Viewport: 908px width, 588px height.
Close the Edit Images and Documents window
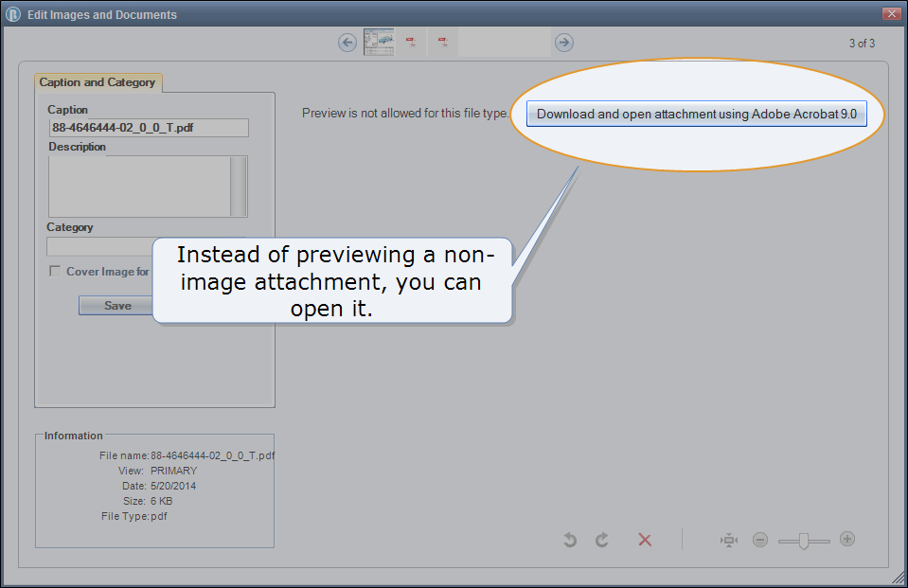pyautogui.click(x=891, y=13)
